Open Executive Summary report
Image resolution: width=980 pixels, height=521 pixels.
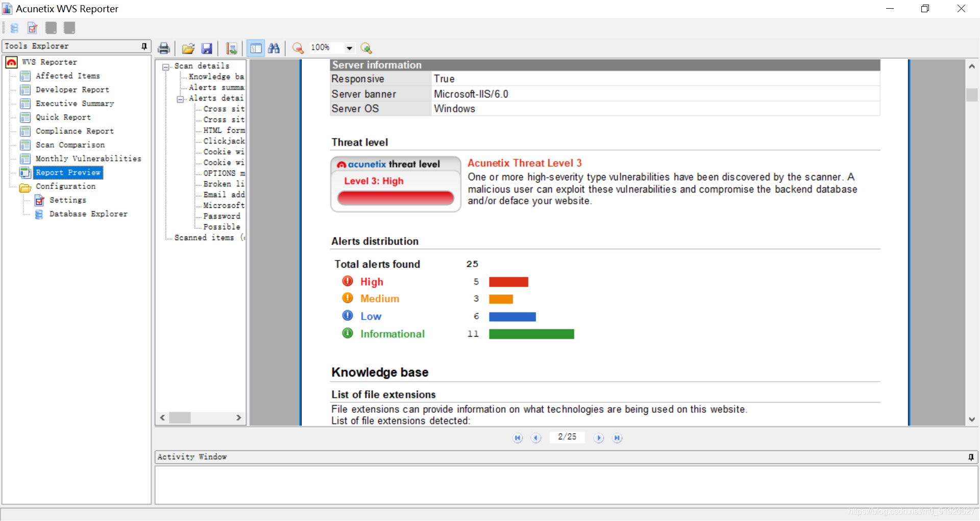[75, 104]
